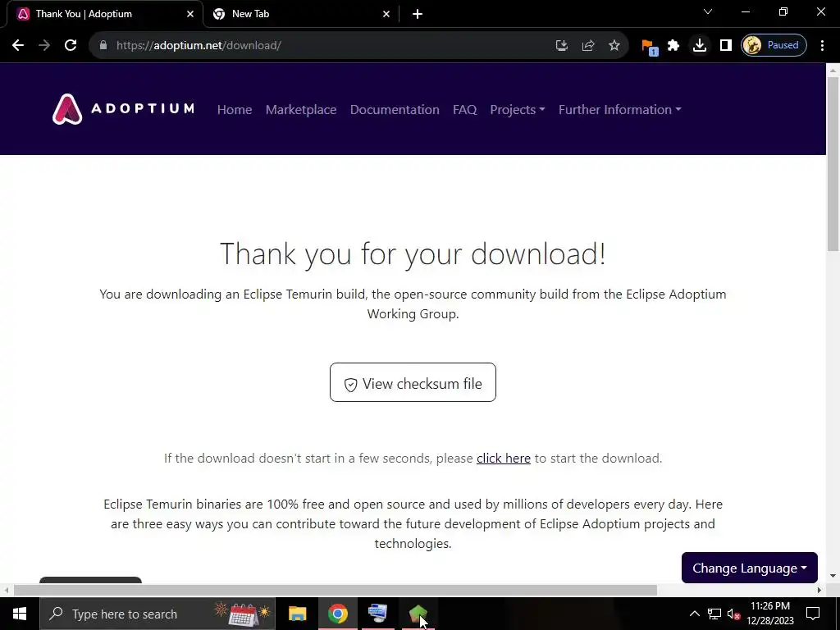Bookmark this page with the star icon
Screen dimensions: 840x630
614,46
